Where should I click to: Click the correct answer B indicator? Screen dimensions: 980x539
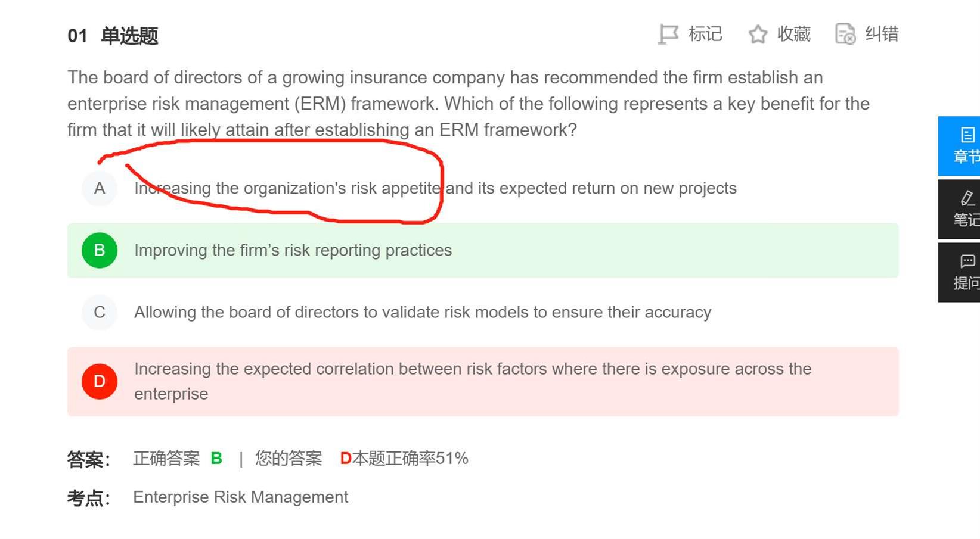pyautogui.click(x=216, y=458)
